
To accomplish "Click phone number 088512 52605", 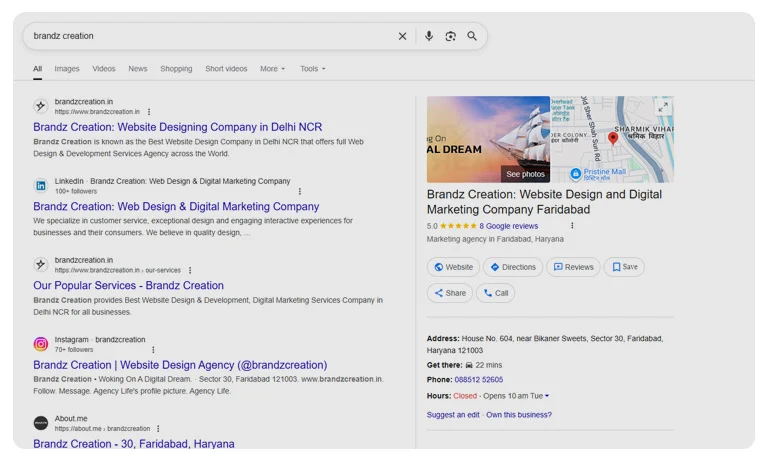I will [479, 380].
